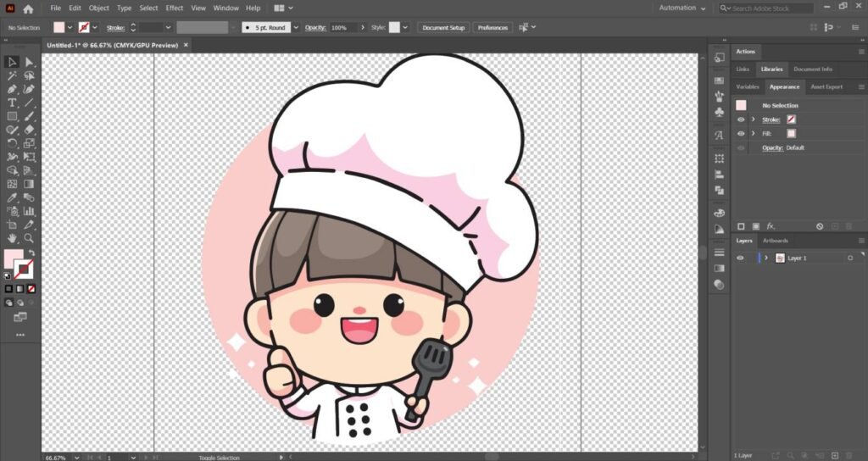Screen dimensions: 868x461
Task: Select the Lasso tool
Action: pos(29,75)
